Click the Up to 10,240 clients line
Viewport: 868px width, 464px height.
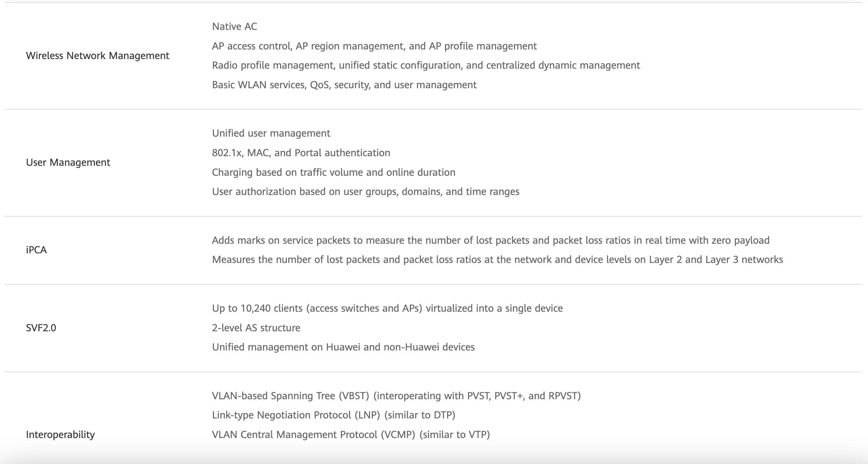click(387, 309)
